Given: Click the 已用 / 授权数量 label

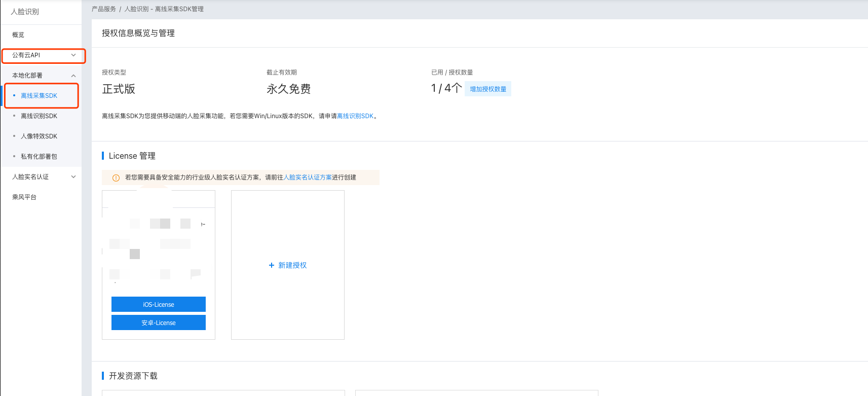Looking at the screenshot, I should (452, 73).
